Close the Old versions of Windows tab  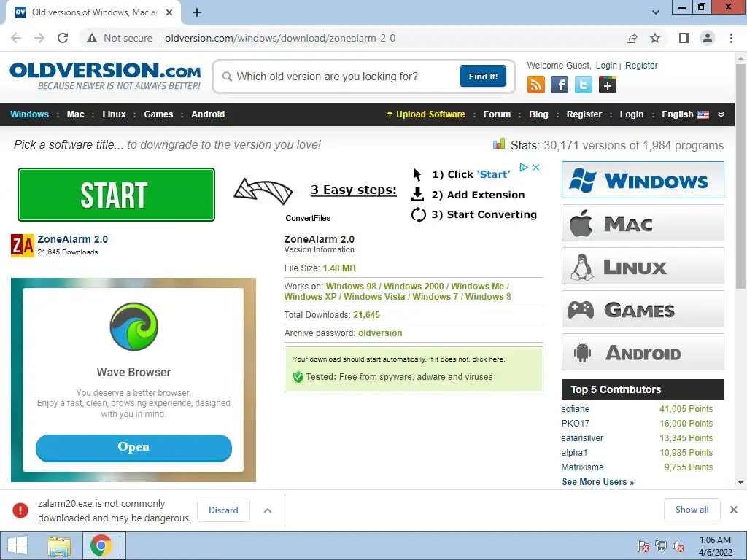coord(169,12)
